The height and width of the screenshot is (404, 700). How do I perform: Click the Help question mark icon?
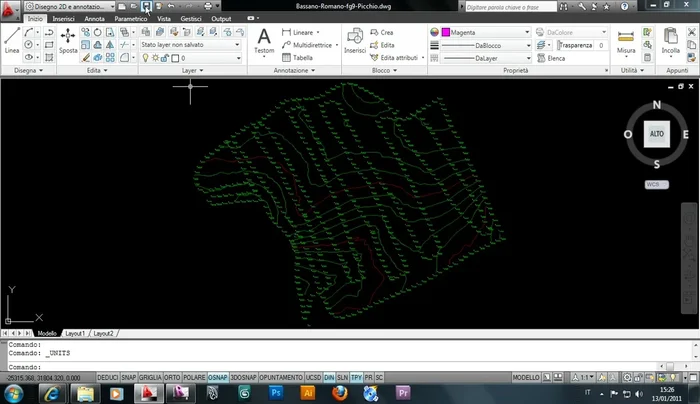pos(625,7)
